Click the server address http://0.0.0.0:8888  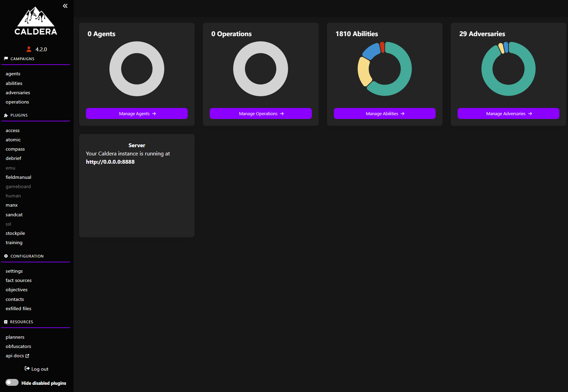point(110,162)
